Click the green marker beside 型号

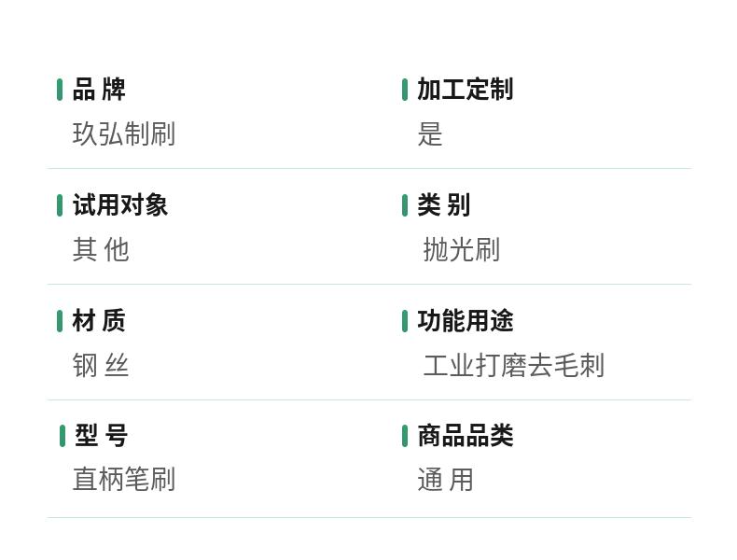[63, 436]
